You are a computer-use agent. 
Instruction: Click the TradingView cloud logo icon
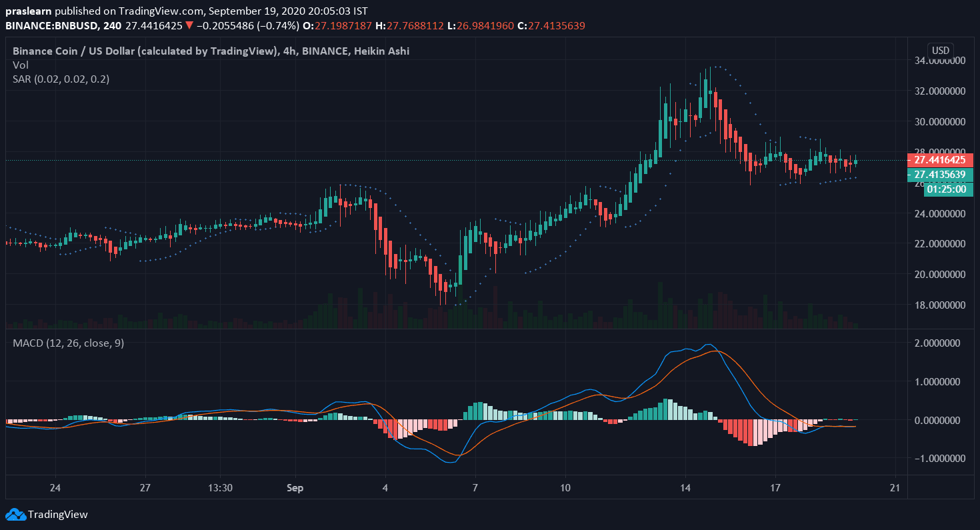pos(15,515)
